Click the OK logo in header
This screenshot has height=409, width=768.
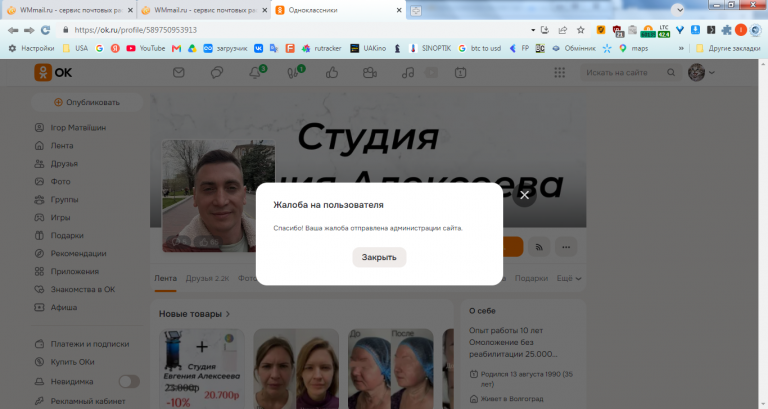[53, 72]
